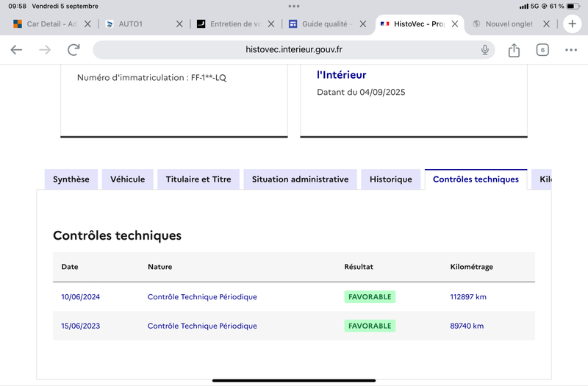Open the share sheet icon
The width and height of the screenshot is (588, 386).
click(514, 50)
